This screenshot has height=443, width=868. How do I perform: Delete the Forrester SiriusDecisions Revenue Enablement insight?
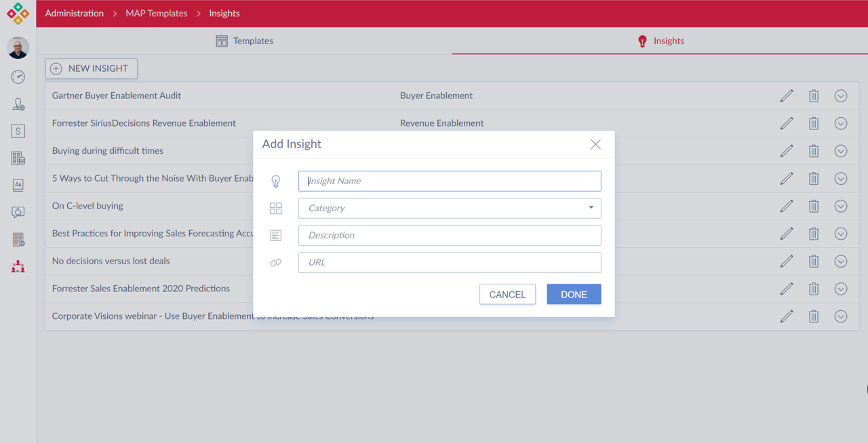813,123
